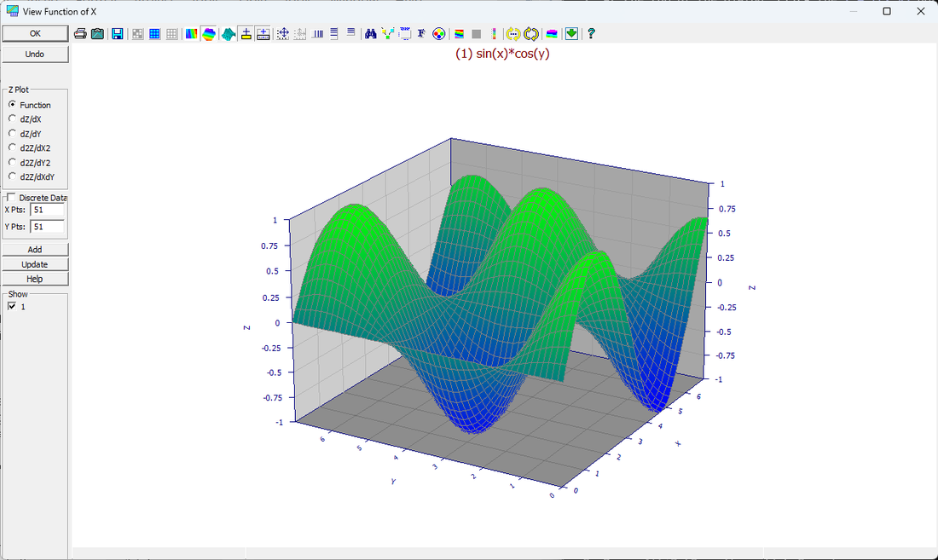Click the binoculars icon
Viewport: 938px width, 560px height.
[x=371, y=34]
